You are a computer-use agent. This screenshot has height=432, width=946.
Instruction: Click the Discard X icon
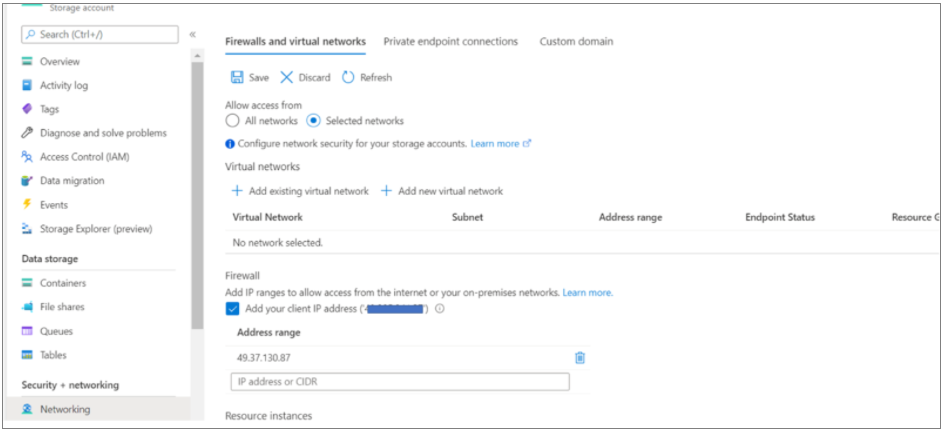(287, 77)
